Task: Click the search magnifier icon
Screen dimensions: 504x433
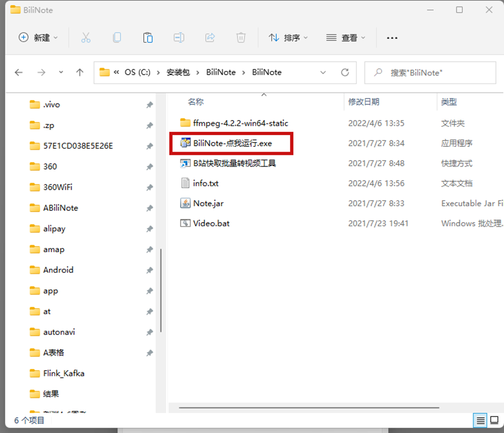Action: (378, 72)
